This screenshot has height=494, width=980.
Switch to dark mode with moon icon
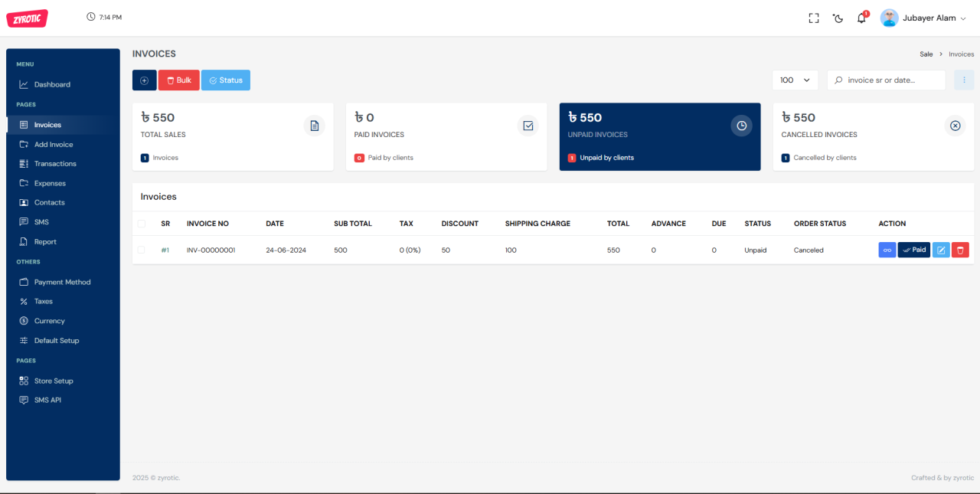pos(837,17)
